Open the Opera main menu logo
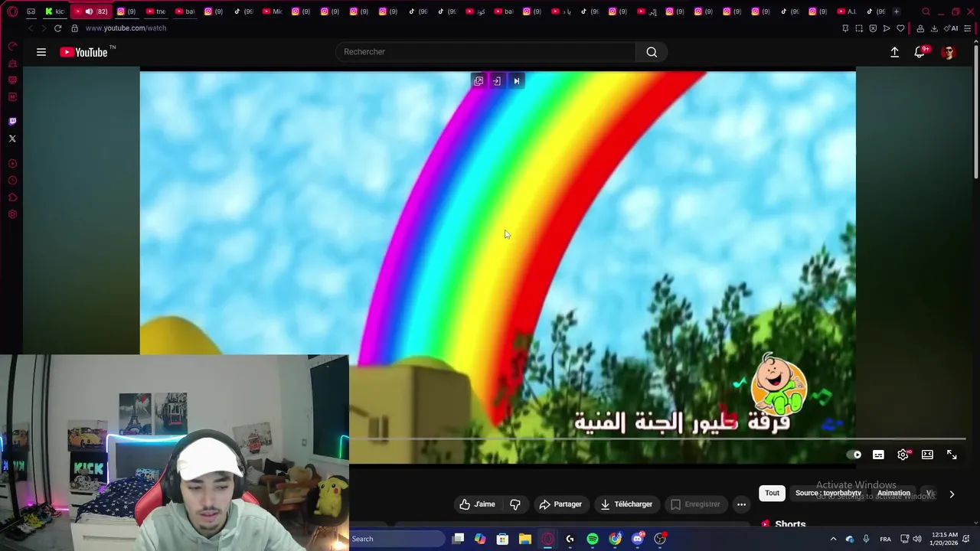Viewport: 980px width, 551px height. 12,11
